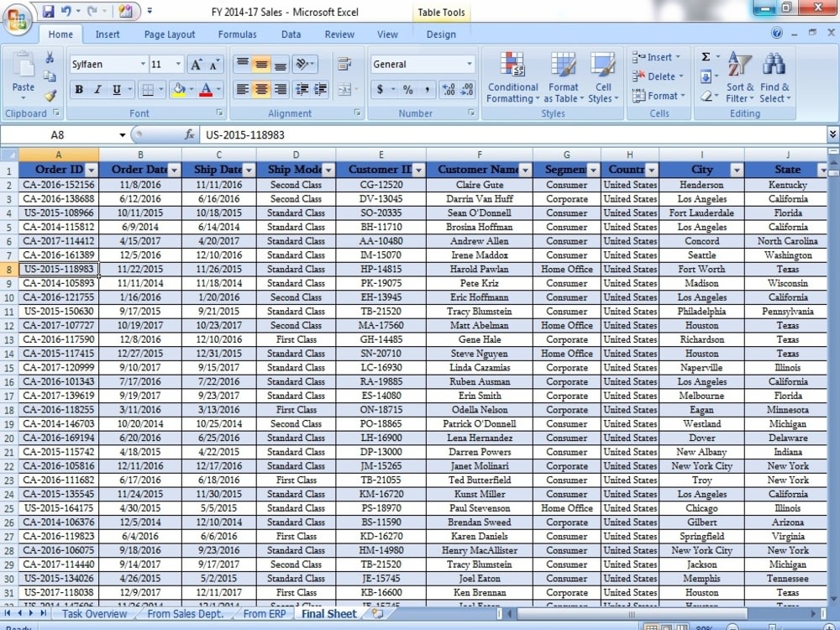Apply cell borders
840x630 pixels.
[x=147, y=90]
